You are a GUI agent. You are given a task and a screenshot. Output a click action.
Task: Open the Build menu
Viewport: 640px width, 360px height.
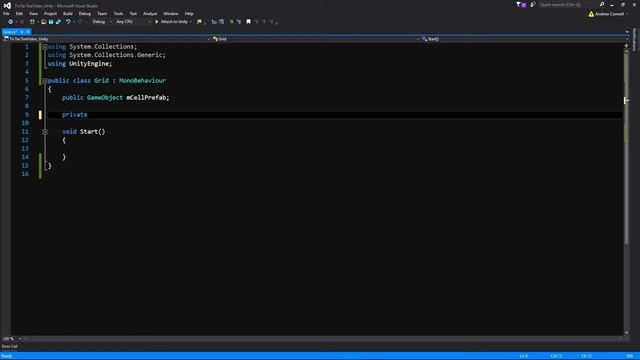68,13
